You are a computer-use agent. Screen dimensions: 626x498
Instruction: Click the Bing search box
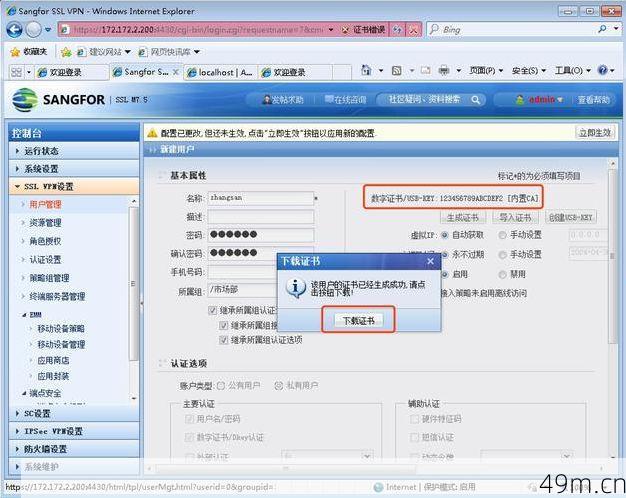point(512,29)
